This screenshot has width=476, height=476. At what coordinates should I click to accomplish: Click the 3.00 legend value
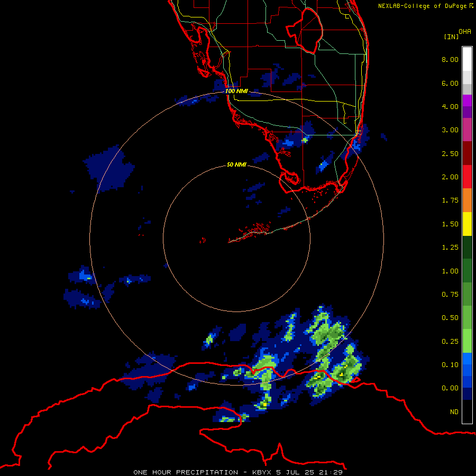click(x=450, y=130)
